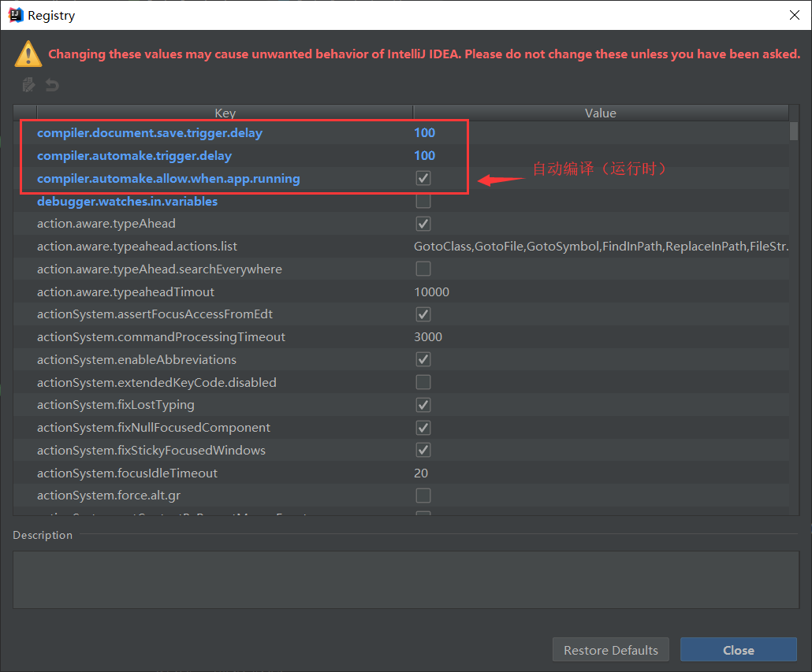Click the Edit value pencil icon
Image resolution: width=812 pixels, height=672 pixels.
[29, 84]
